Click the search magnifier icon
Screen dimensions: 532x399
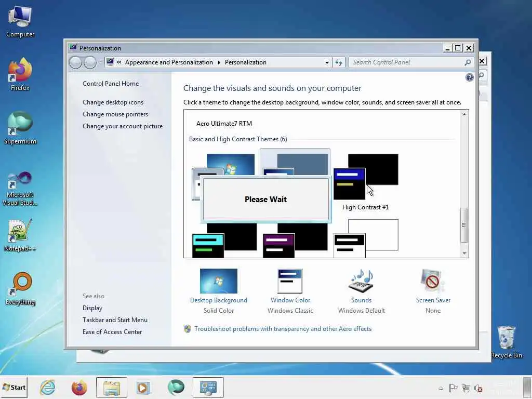pyautogui.click(x=468, y=62)
